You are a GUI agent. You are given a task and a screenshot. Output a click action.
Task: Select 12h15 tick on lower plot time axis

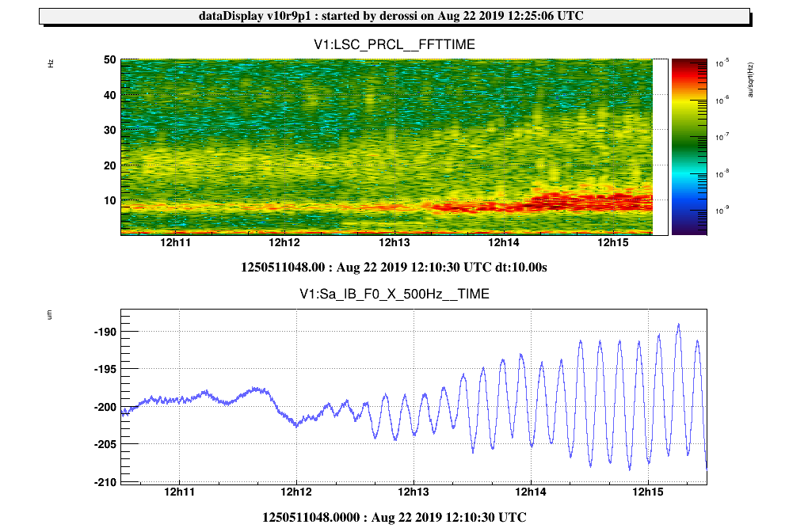tap(648, 492)
